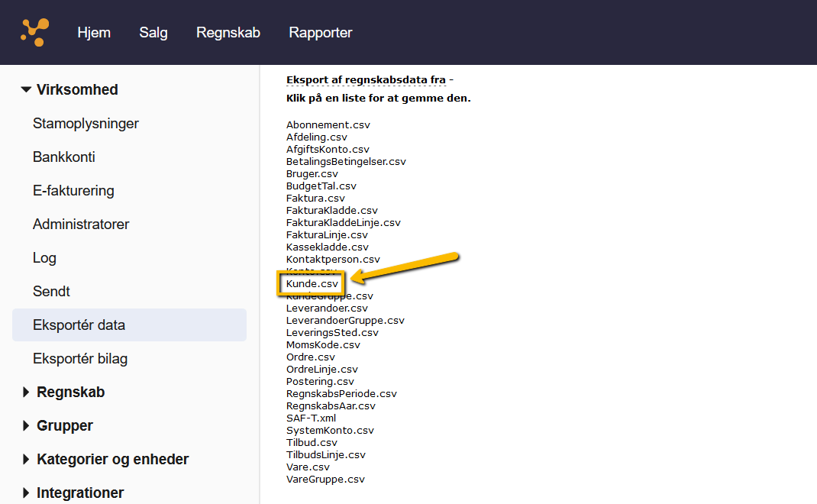Expand Kategorier og enheder section

tap(112, 459)
